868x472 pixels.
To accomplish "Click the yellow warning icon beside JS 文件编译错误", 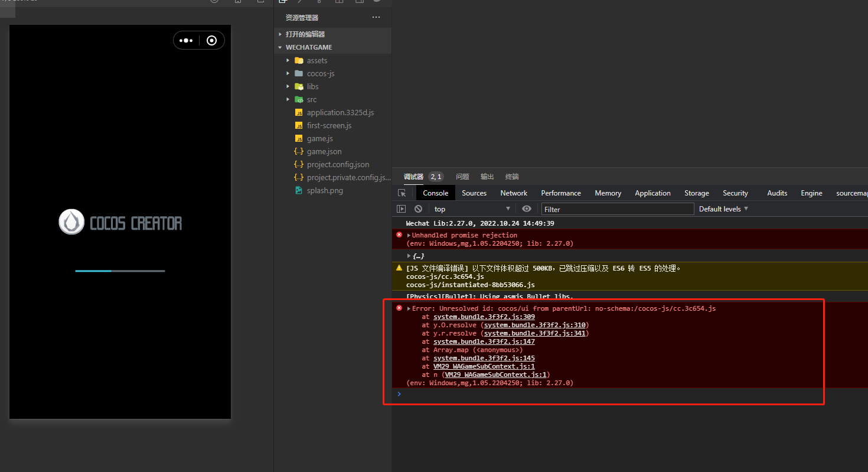I will pyautogui.click(x=399, y=268).
